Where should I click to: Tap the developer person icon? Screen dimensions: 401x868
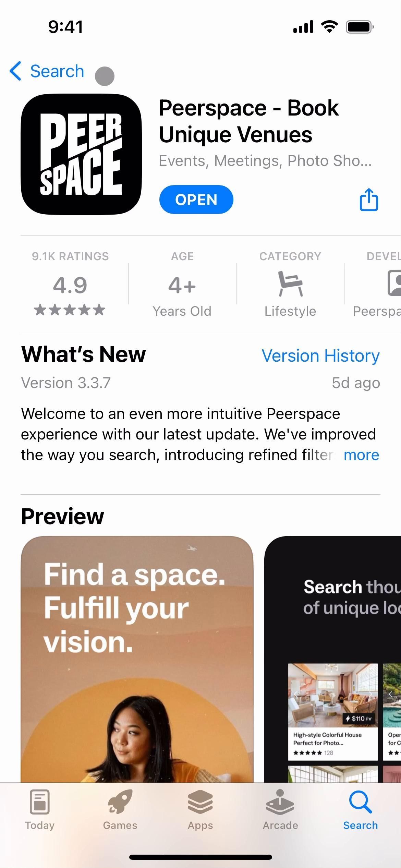coord(394,283)
